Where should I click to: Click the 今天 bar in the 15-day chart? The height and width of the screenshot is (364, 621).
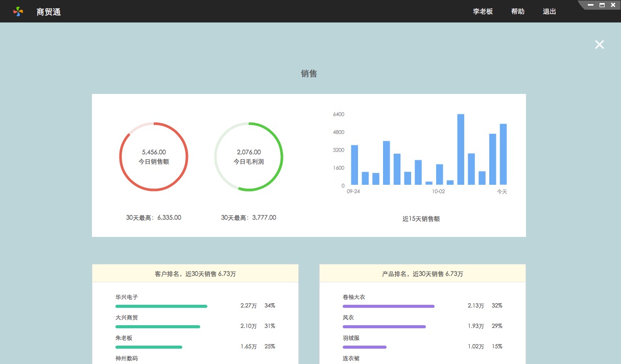click(503, 154)
